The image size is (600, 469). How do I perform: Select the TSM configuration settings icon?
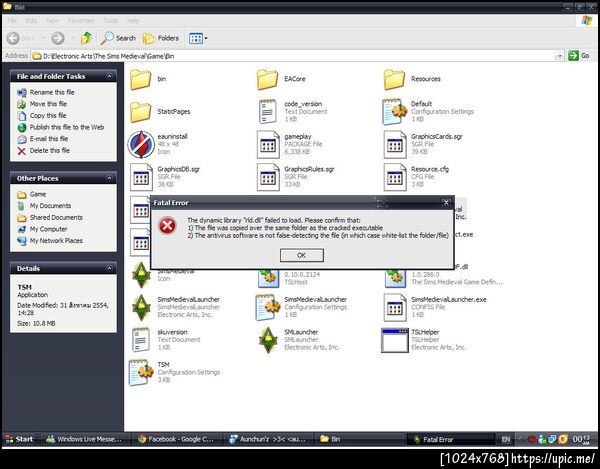[140, 372]
